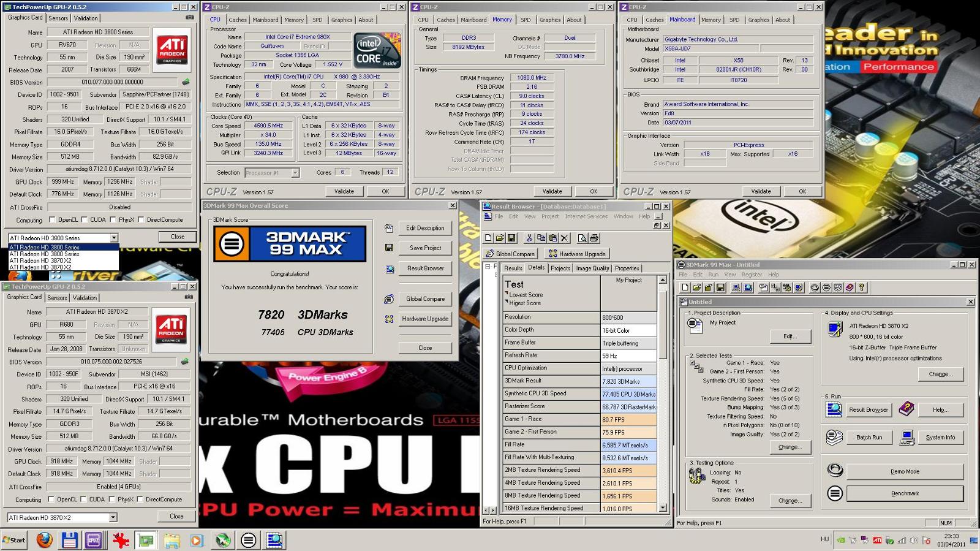Image resolution: width=980 pixels, height=551 pixels.
Task: Click Paste icon in Result Browser toolbar
Action: point(552,238)
